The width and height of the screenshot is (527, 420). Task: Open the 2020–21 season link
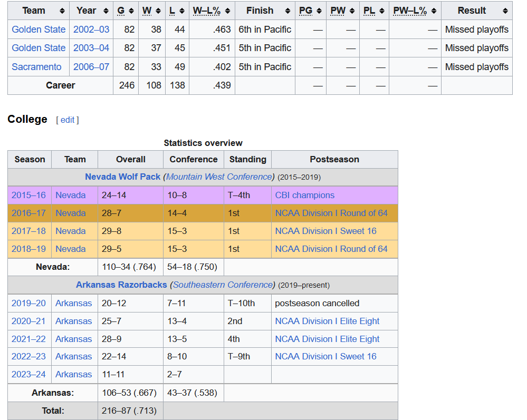pos(28,321)
